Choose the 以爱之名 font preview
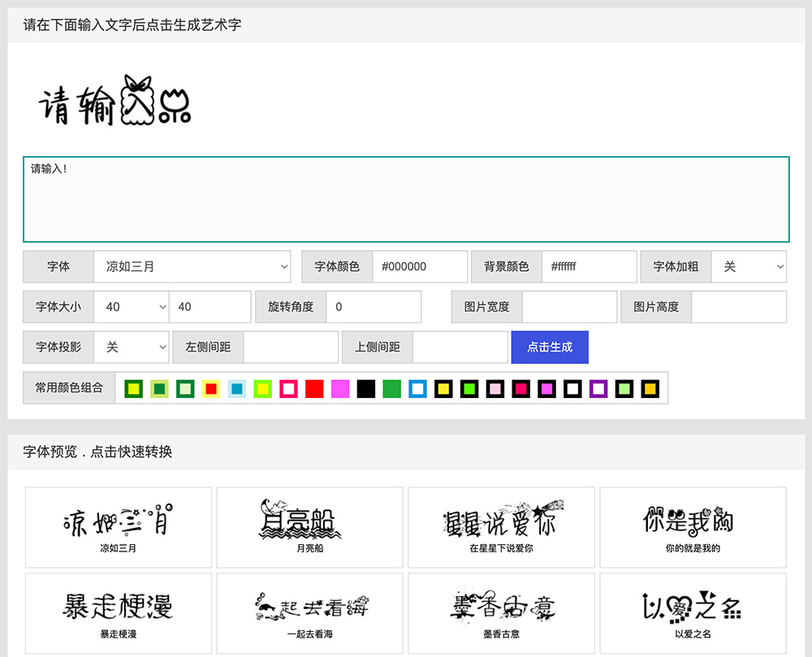The height and width of the screenshot is (657, 812). click(x=693, y=612)
